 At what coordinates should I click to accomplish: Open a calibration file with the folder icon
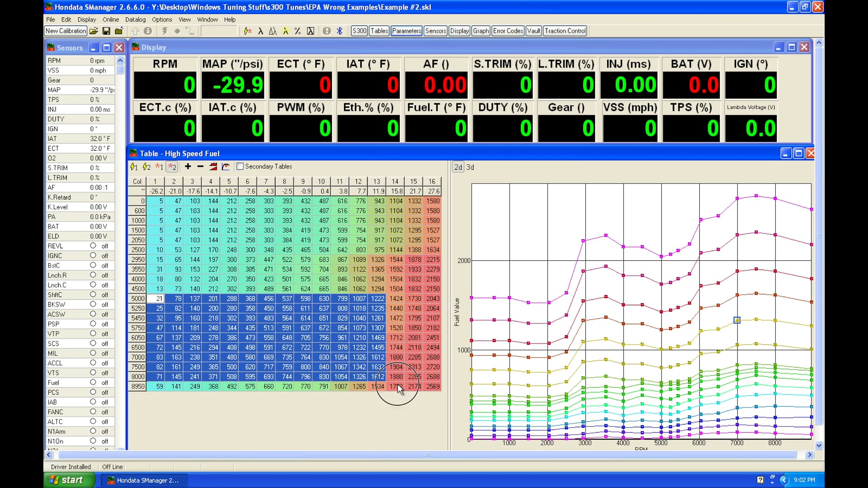click(94, 31)
